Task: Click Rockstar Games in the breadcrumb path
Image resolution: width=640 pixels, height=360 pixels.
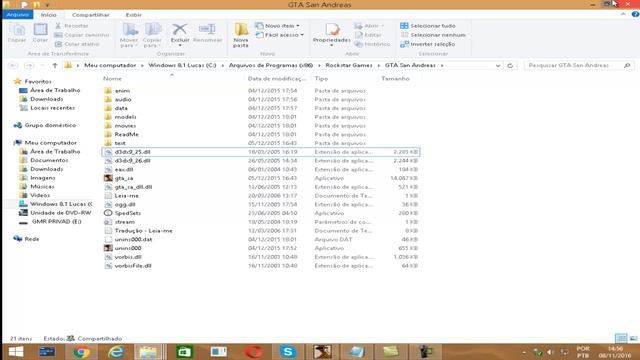Action: pos(349,65)
